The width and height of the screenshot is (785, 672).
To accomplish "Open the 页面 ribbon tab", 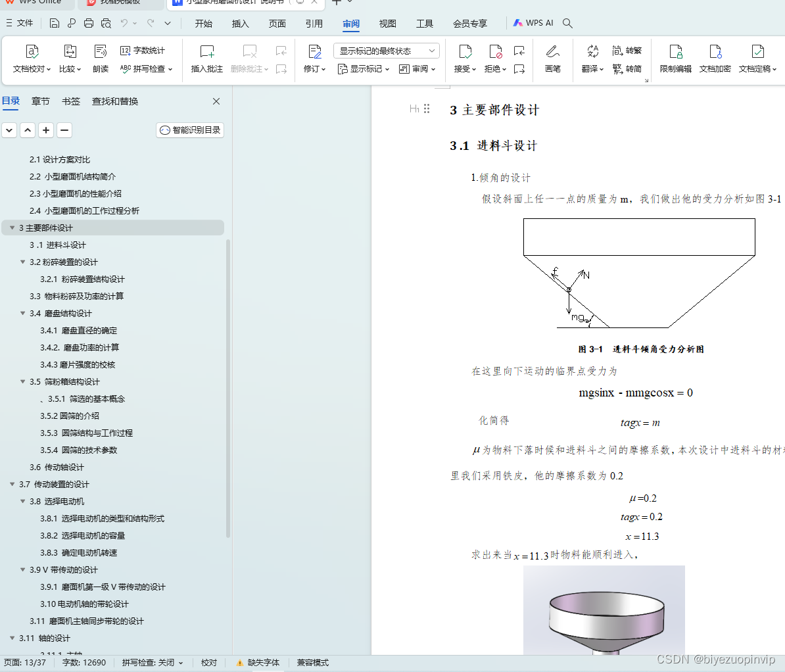I will [x=277, y=24].
